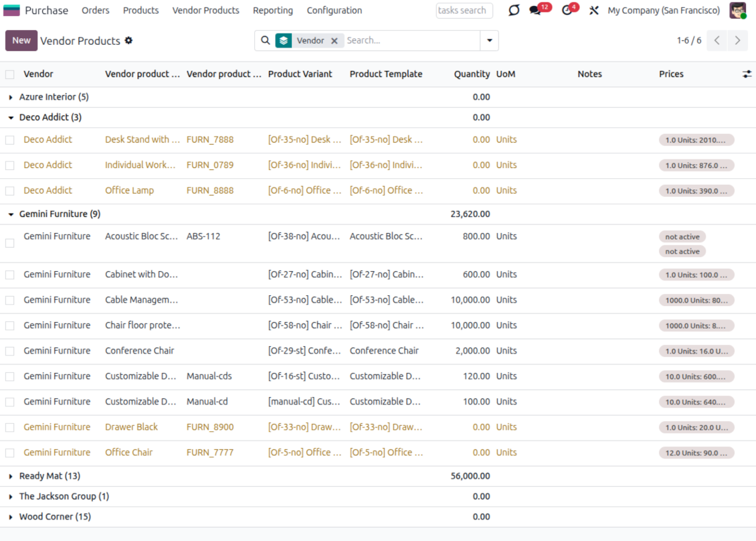This screenshot has width=756, height=541.
Task: Open the search options dropdown arrow
Action: tap(489, 41)
